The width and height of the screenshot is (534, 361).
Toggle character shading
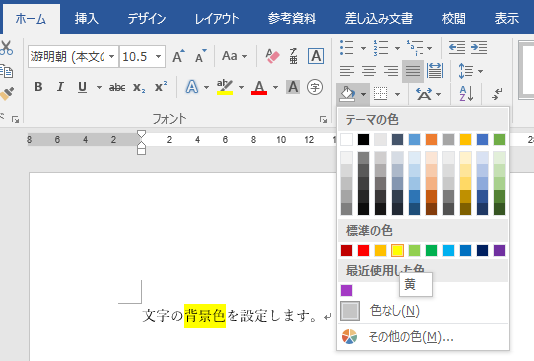click(x=293, y=87)
